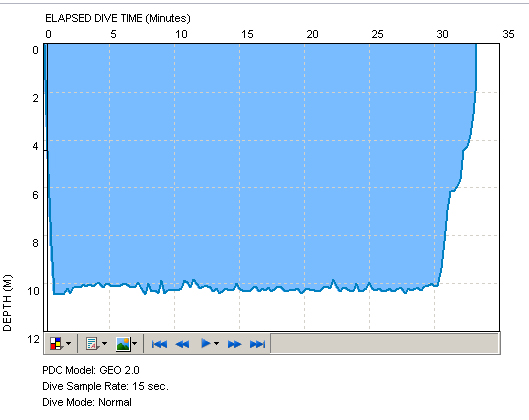Click the Dive Sample Rate: 15 sec. text
The width and height of the screenshot is (529, 420).
pos(105,386)
